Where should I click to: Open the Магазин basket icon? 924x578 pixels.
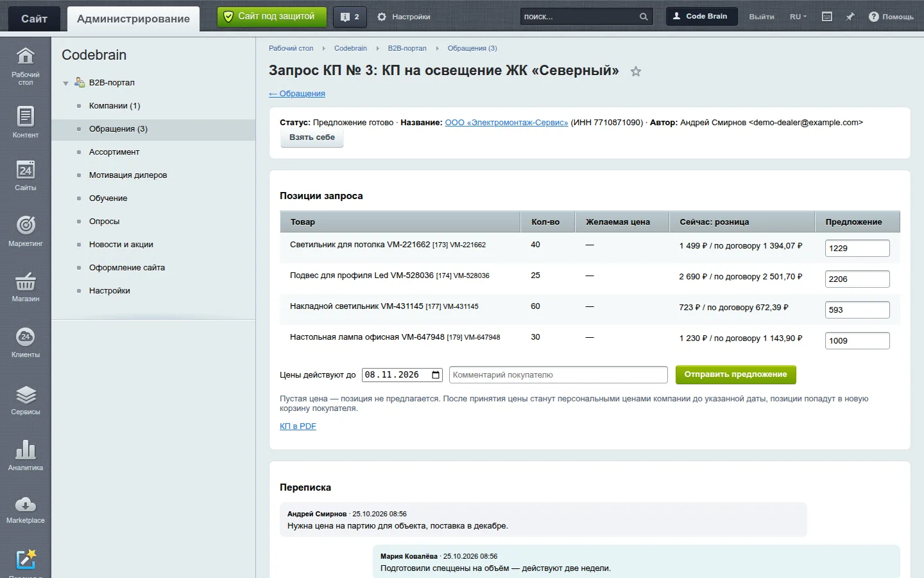(25, 286)
